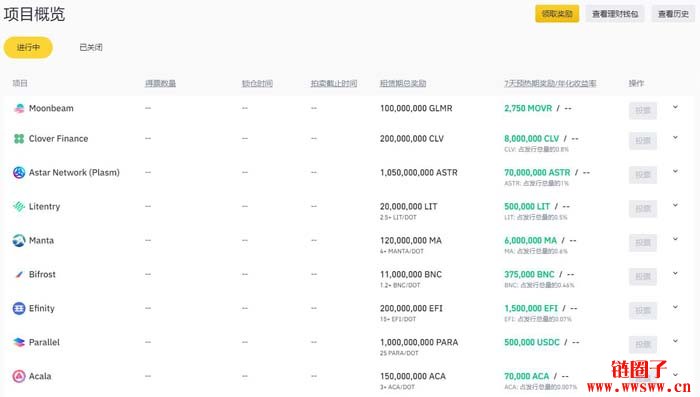Open 查看理财钱包 button
The width and height of the screenshot is (700, 397).
point(615,14)
